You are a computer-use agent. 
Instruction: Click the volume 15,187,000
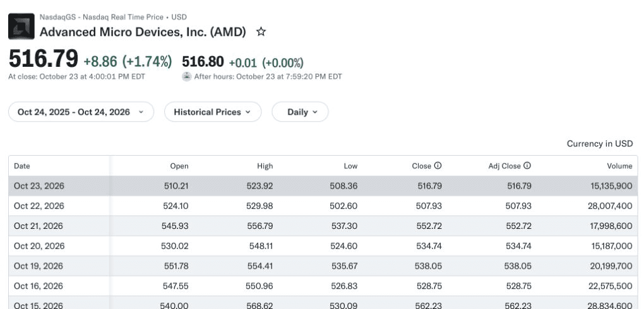point(612,246)
